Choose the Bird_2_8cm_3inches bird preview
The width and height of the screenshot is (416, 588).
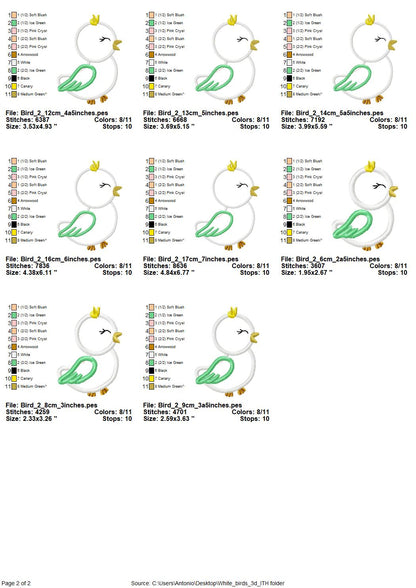[x=90, y=351]
